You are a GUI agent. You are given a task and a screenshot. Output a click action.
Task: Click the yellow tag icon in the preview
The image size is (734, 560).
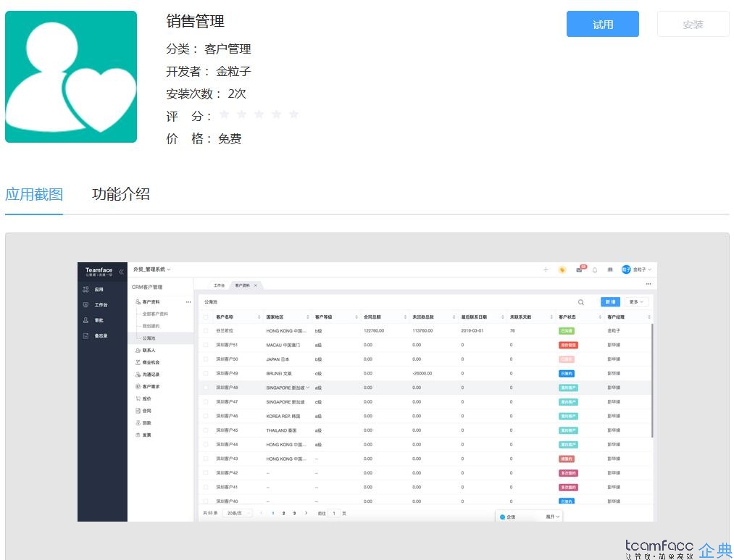(562, 269)
